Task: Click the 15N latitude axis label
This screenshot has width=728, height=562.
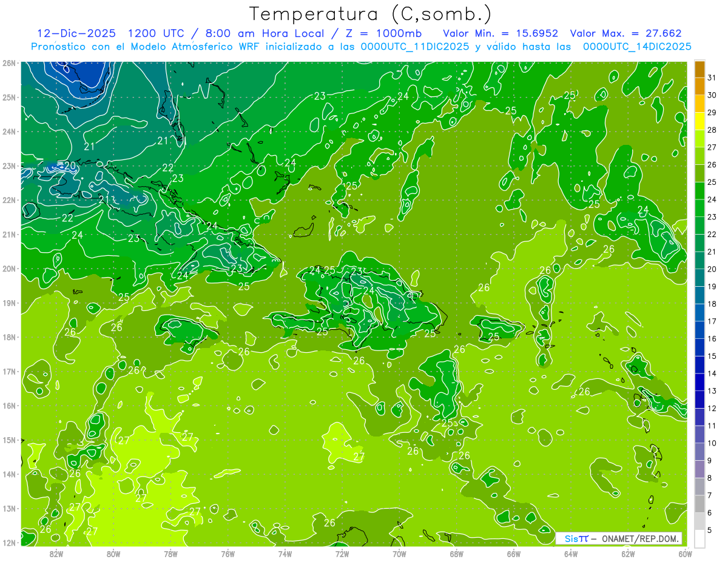Action: pyautogui.click(x=9, y=440)
